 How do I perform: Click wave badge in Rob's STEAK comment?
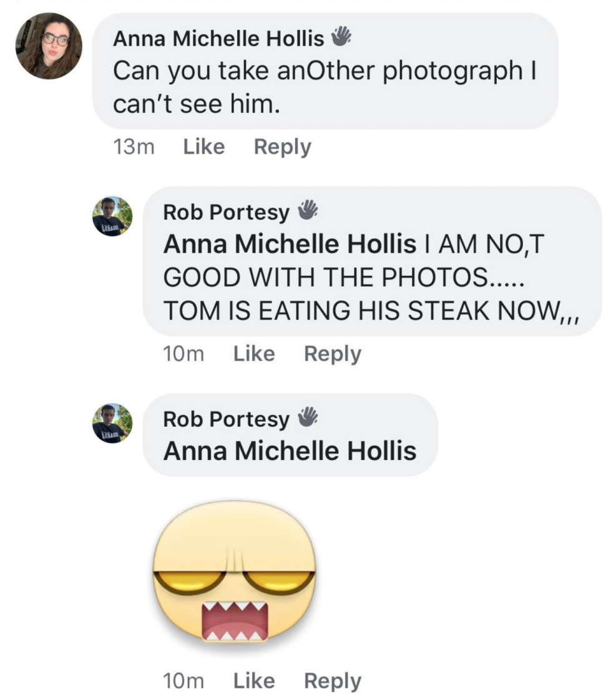pyautogui.click(x=307, y=212)
